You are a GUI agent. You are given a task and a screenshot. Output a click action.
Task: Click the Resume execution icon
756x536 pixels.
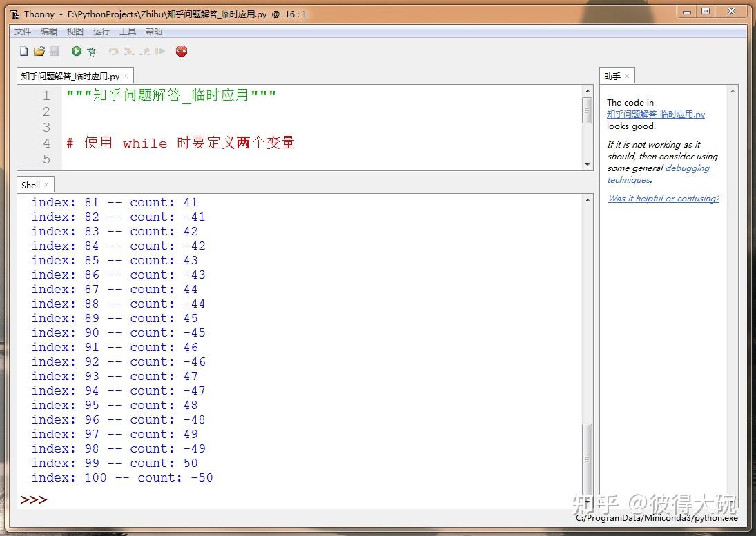tap(160, 50)
